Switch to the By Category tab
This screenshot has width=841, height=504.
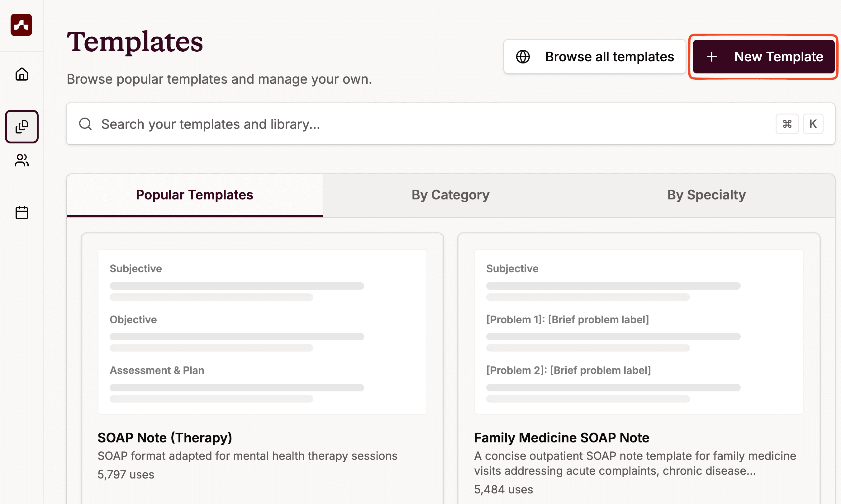[450, 195]
